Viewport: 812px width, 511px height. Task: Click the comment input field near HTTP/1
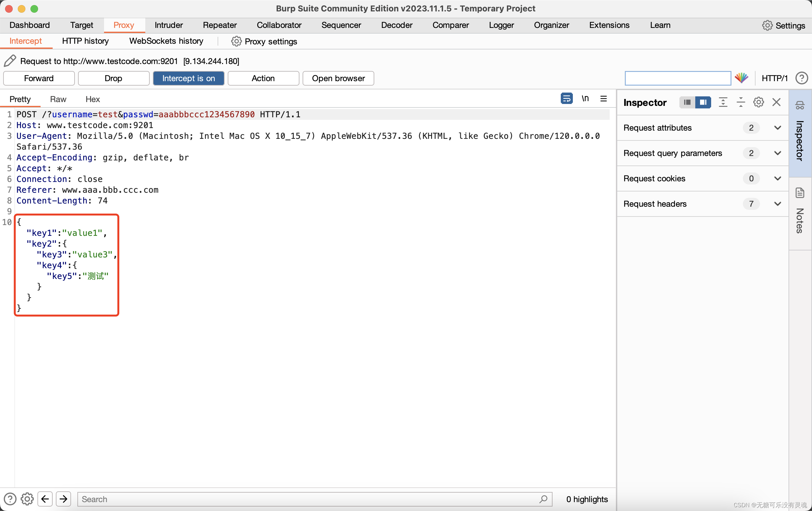678,78
